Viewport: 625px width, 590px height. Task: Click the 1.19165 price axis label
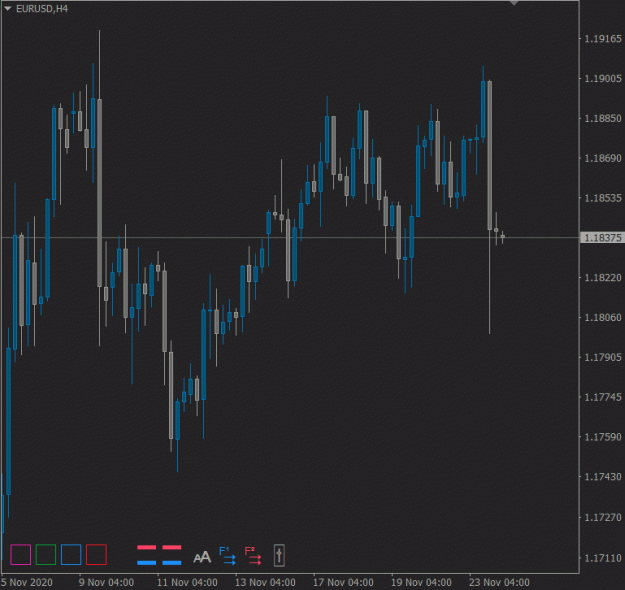tap(603, 39)
